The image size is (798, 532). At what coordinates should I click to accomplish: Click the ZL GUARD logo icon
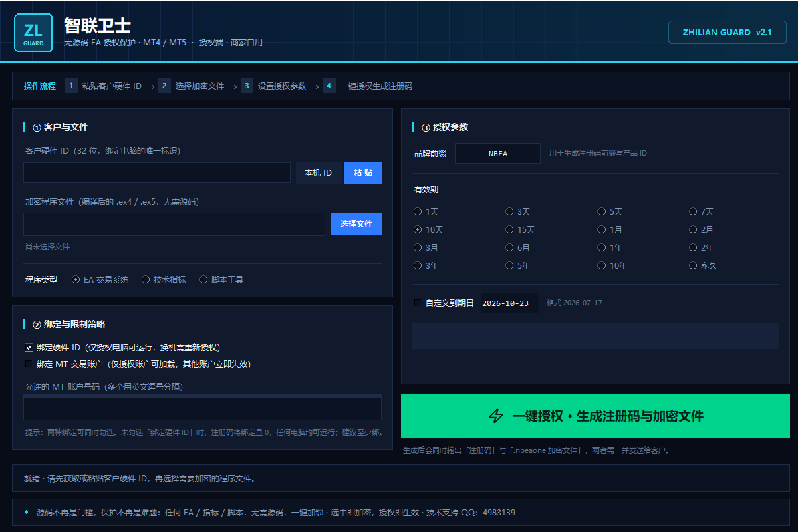pos(33,33)
